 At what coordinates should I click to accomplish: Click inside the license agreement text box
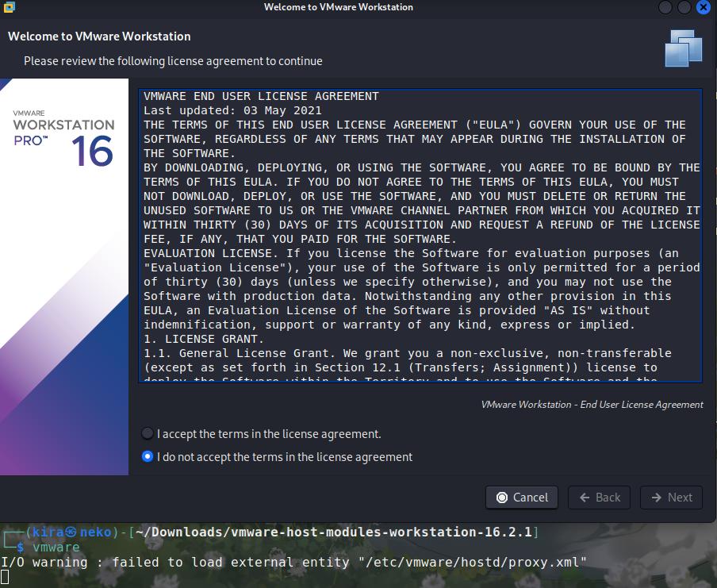420,236
